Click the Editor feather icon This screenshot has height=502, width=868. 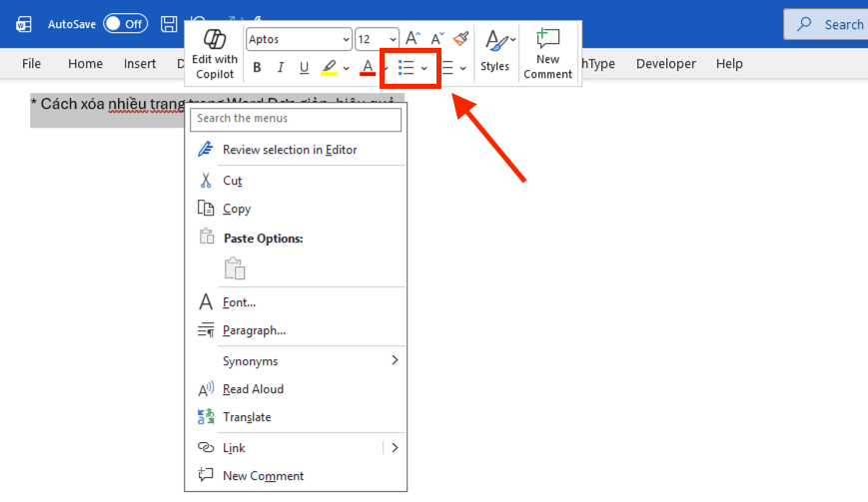click(x=206, y=150)
